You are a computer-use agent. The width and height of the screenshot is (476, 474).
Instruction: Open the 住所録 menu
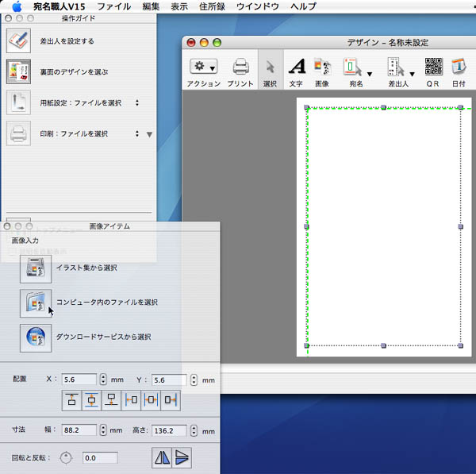click(x=217, y=6)
